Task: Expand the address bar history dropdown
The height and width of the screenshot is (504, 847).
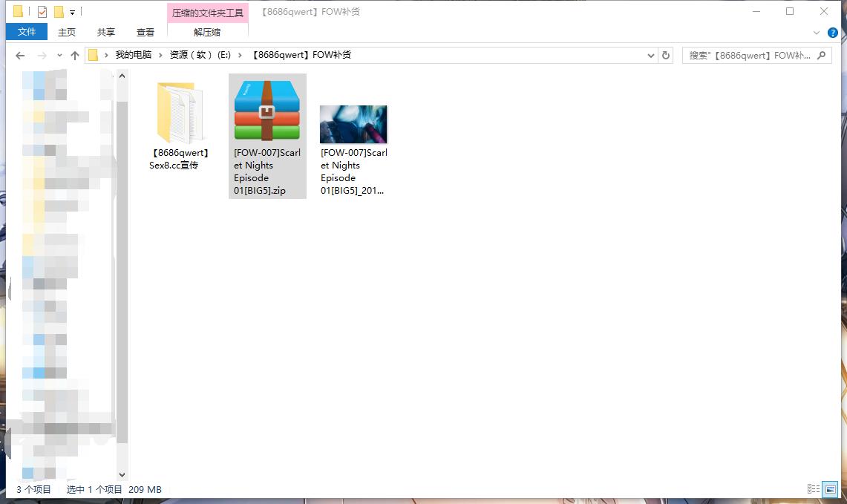Action: point(651,56)
